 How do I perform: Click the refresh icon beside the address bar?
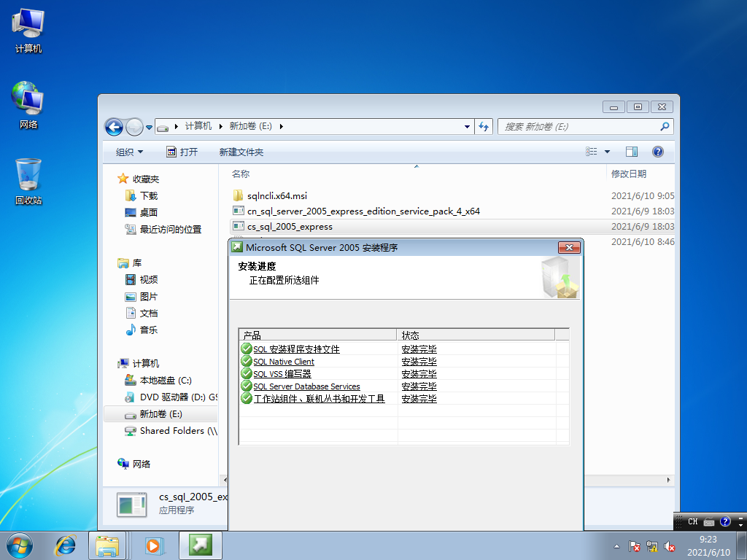(484, 126)
